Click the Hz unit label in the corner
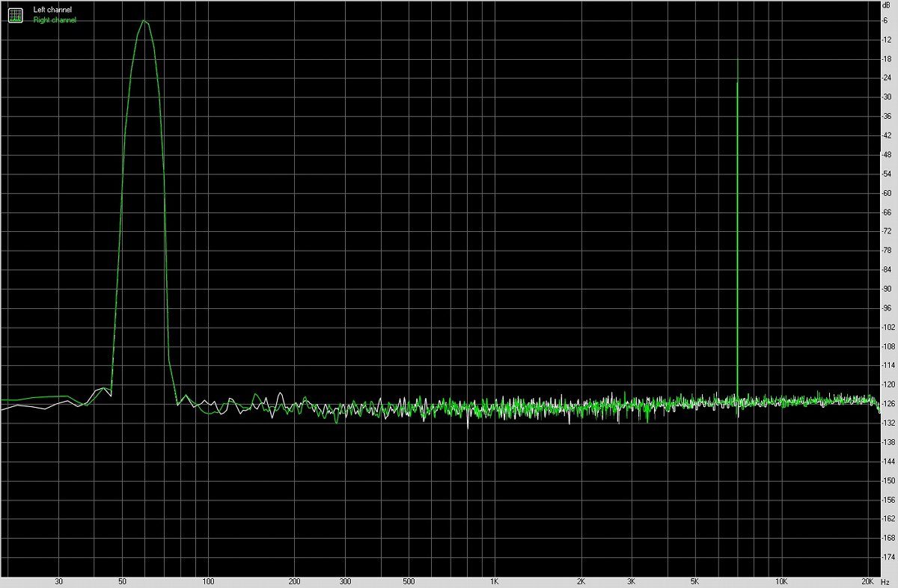 [x=887, y=581]
